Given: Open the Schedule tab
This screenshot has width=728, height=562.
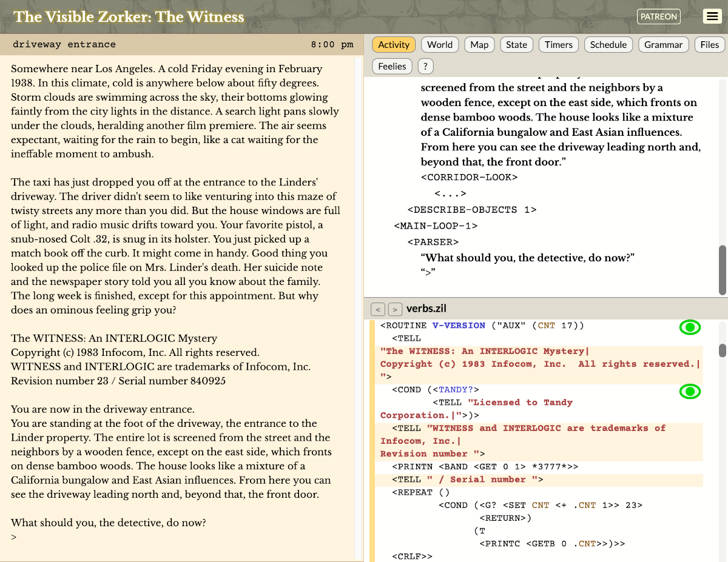Looking at the screenshot, I should pyautogui.click(x=608, y=44).
